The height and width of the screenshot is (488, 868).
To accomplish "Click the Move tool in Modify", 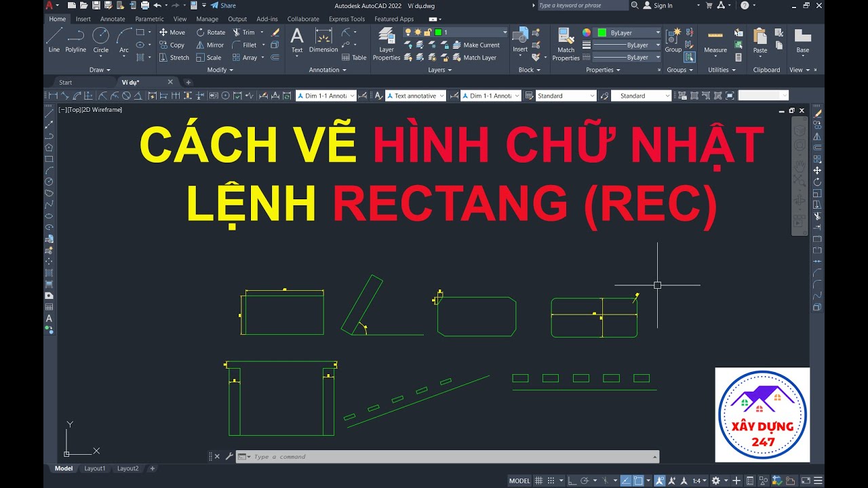I will coord(172,32).
